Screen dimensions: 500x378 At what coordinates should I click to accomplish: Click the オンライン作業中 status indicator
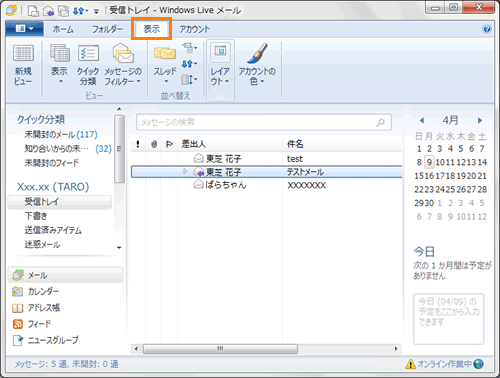click(444, 364)
